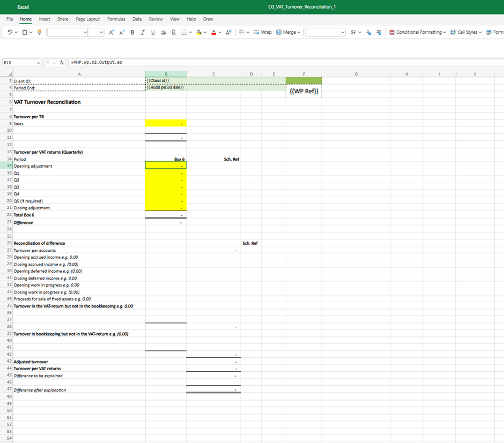This screenshot has height=443, width=504.
Task: Click the Increase Font Size icon
Action: coord(111,32)
